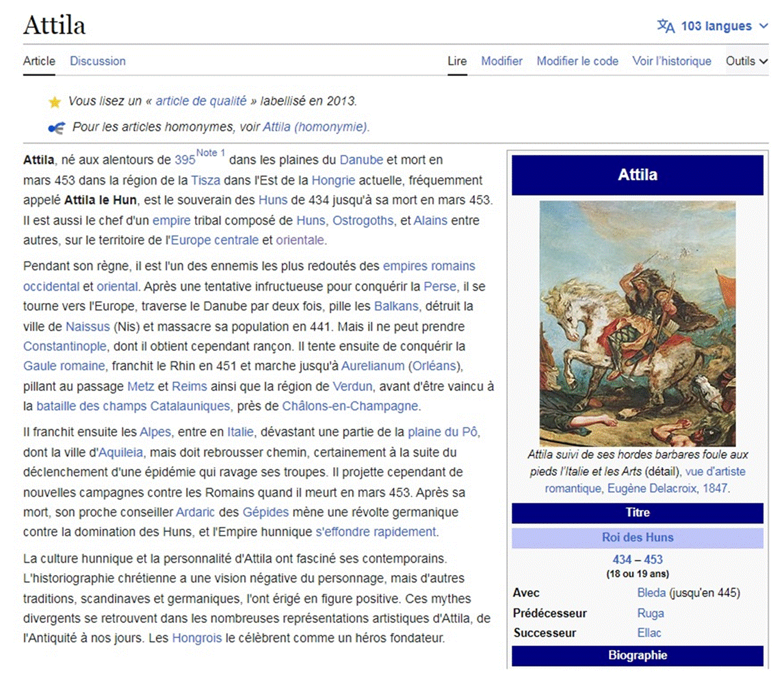Image resolution: width=784 pixels, height=694 pixels.
Task: Open the Ostrogoths link
Action: [x=363, y=220]
